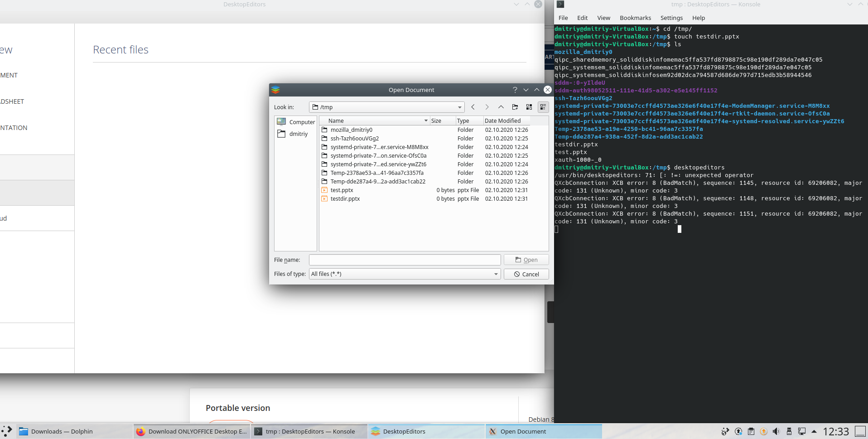Switch to icon view mode
This screenshot has height=439, width=868.
(529, 107)
